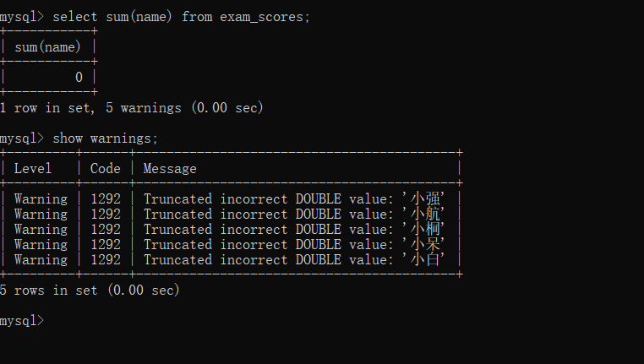The width and height of the screenshot is (644, 364).
Task: Click the warning message containing '小强'
Action: coord(294,199)
